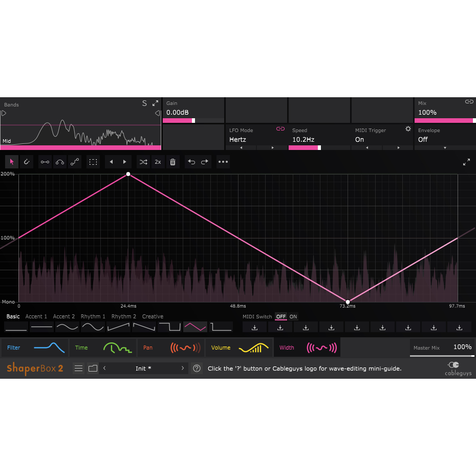The image size is (476, 476).
Task: Select the square pulse wave preset thumbnail
Action: [170, 327]
